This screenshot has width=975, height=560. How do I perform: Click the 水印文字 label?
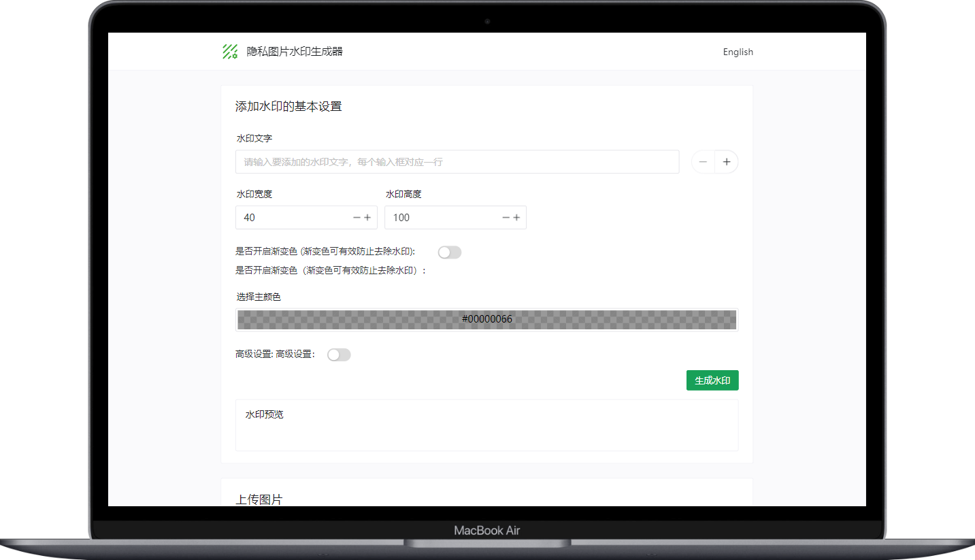click(x=254, y=138)
